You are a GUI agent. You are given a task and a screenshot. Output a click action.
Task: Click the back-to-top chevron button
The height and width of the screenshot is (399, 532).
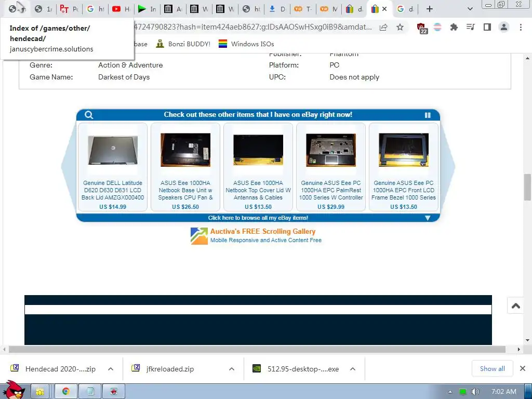coord(516,305)
